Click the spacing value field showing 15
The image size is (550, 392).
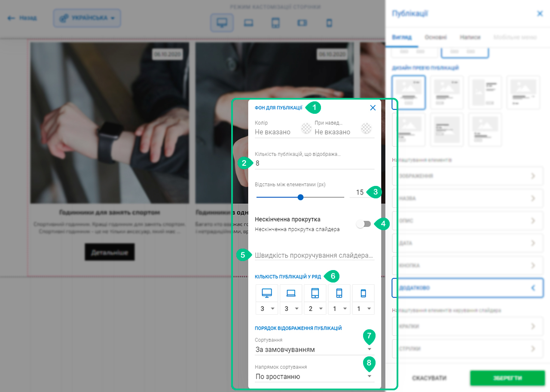pyautogui.click(x=360, y=192)
